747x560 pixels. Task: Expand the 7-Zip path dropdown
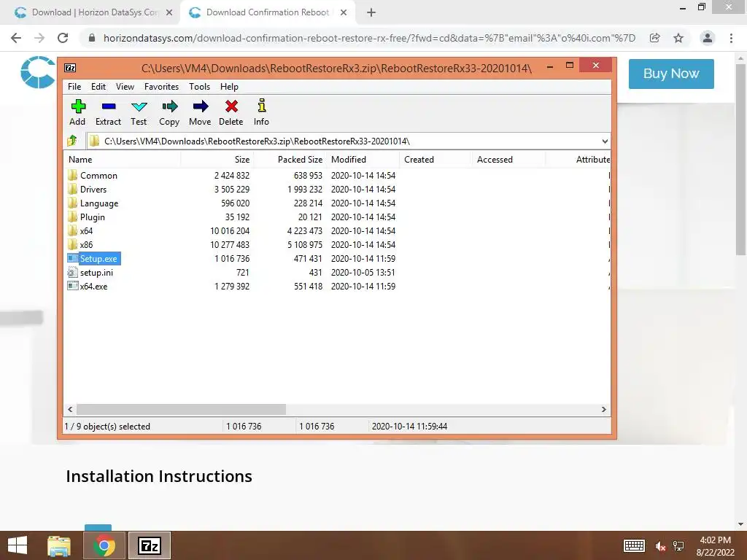[605, 141]
